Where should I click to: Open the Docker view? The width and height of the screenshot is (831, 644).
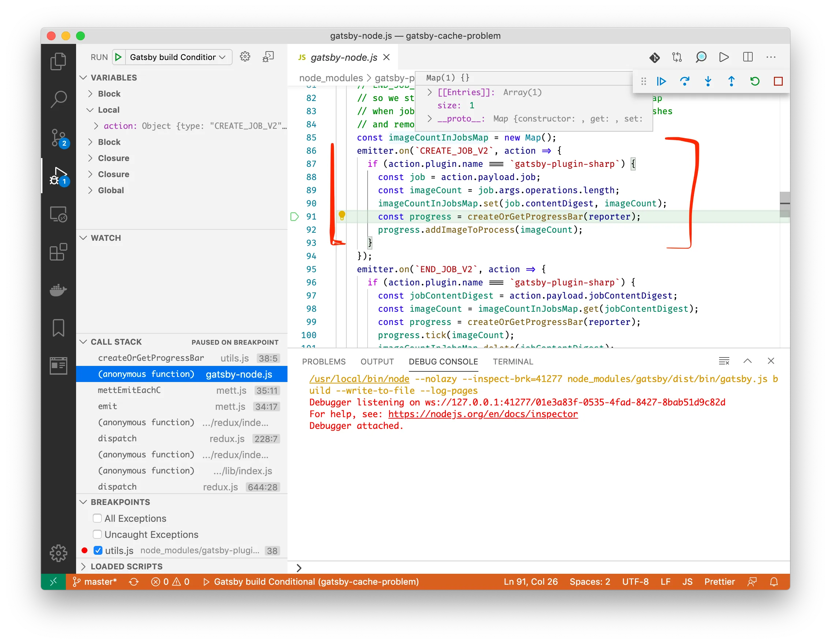(x=58, y=290)
